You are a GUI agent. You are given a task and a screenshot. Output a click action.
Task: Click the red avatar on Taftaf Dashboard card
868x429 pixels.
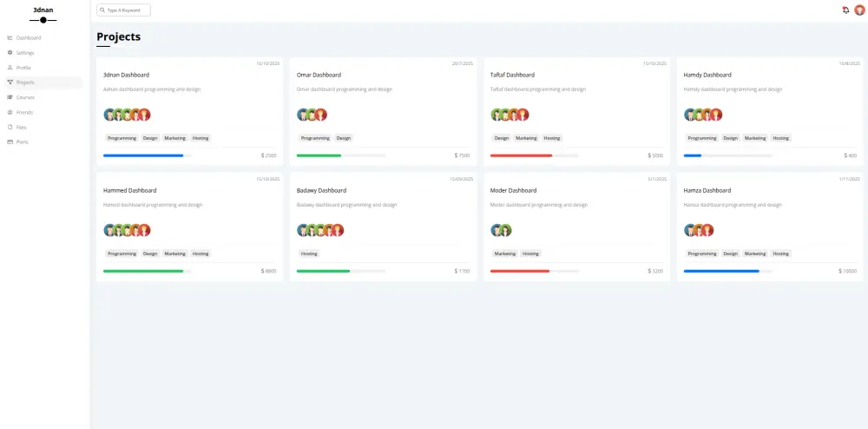(523, 115)
